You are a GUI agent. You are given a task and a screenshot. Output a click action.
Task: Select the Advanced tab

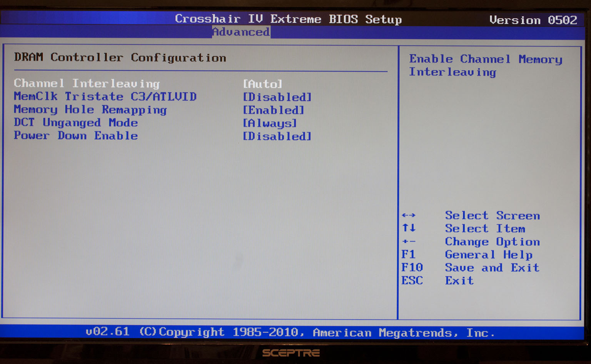click(x=241, y=32)
